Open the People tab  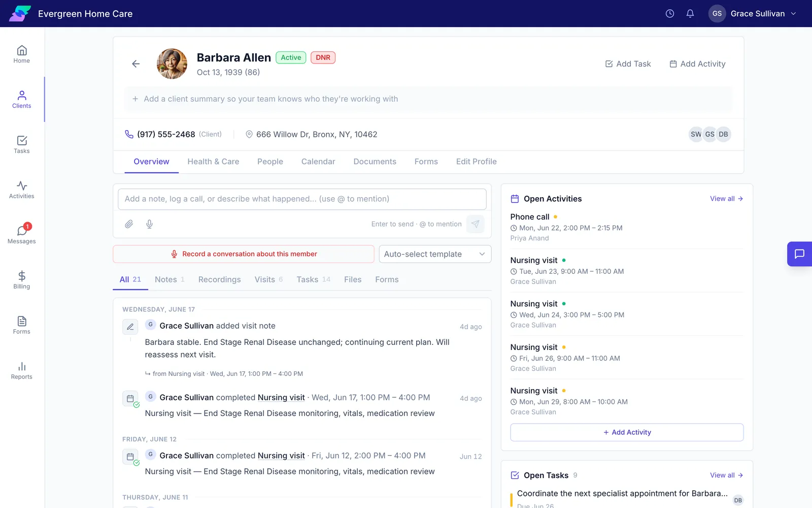pos(270,162)
